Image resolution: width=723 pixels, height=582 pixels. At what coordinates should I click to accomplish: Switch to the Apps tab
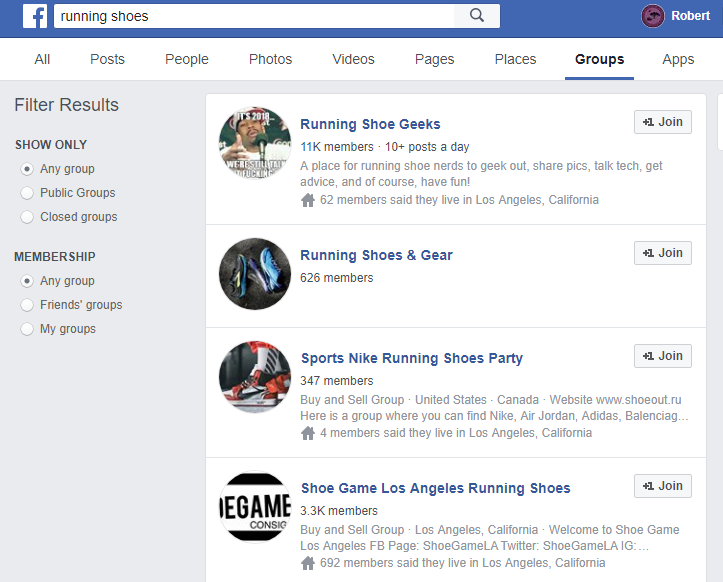tap(678, 59)
